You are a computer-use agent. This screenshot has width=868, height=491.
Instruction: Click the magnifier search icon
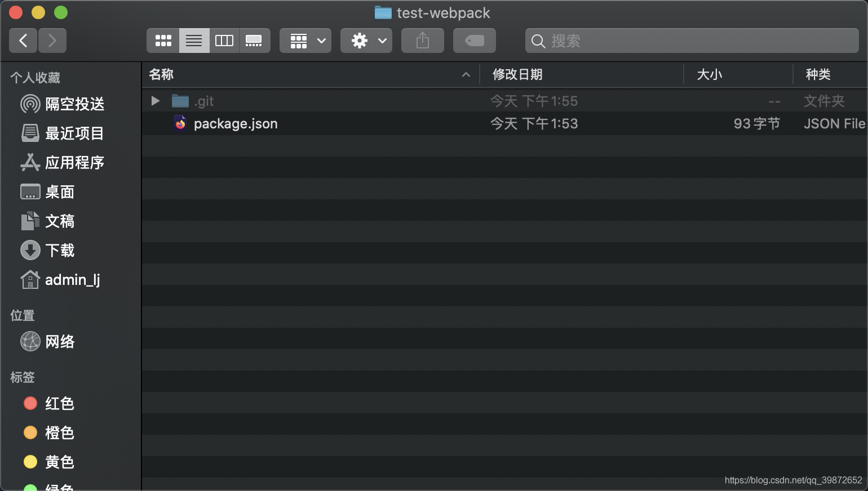point(538,41)
